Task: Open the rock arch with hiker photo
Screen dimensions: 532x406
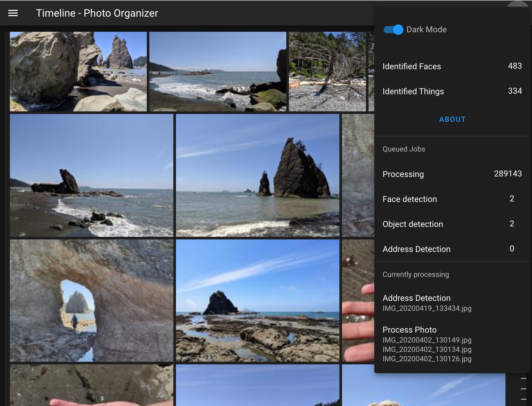Action: point(91,301)
